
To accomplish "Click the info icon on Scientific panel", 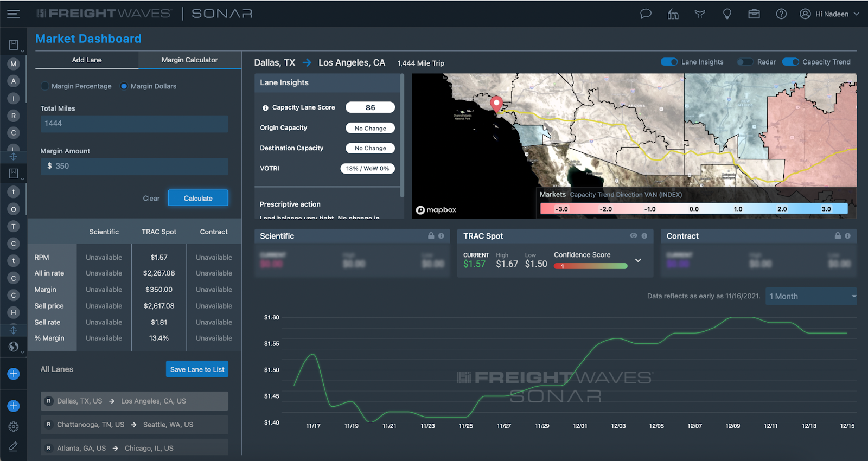I will [441, 236].
